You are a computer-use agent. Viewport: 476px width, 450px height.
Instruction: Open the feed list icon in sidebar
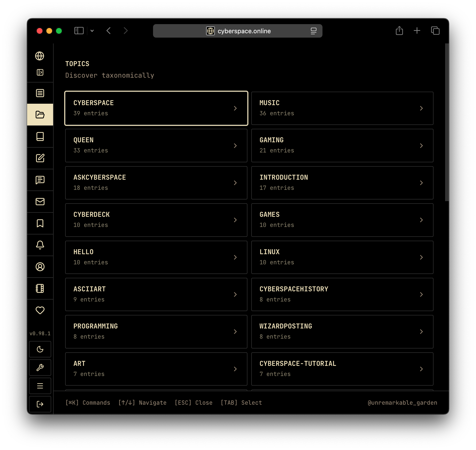point(40,93)
